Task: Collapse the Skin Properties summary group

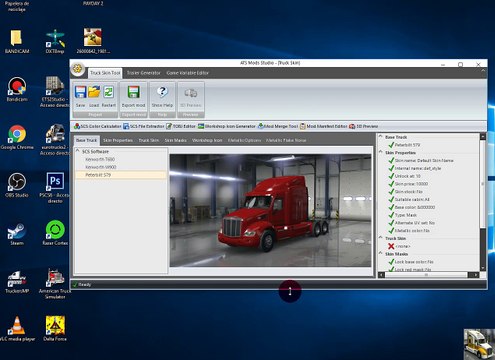Action: 381,152
